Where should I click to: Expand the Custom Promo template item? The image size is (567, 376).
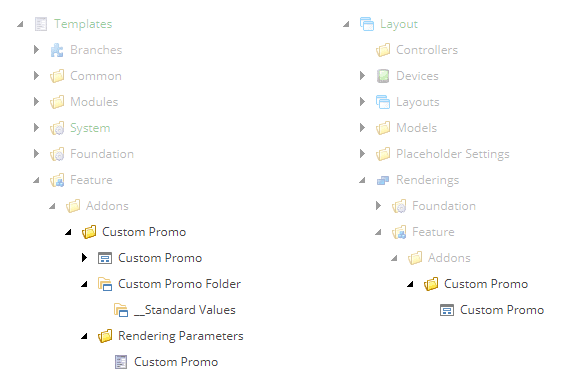(84, 258)
